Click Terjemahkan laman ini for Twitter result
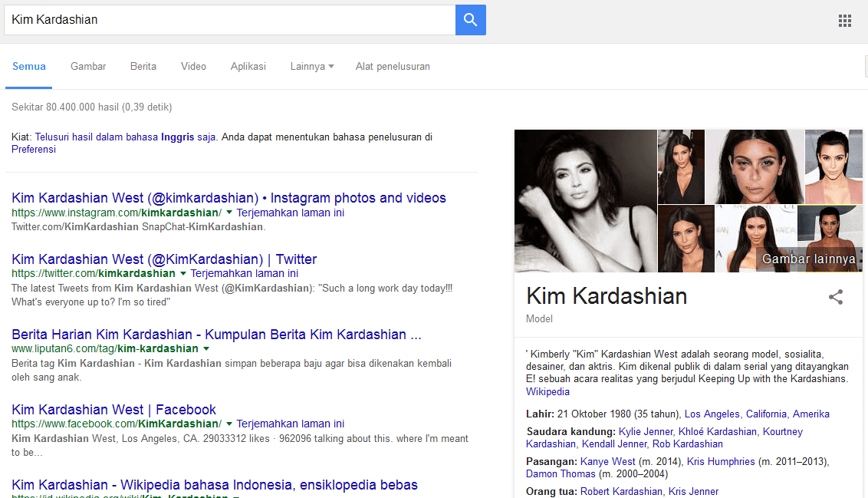 coord(244,273)
